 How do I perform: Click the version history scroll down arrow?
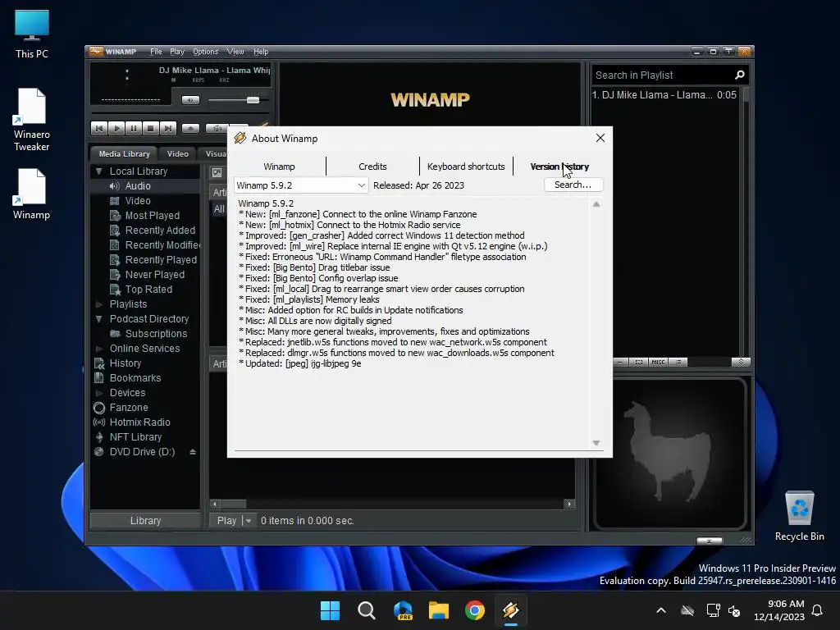pos(596,443)
